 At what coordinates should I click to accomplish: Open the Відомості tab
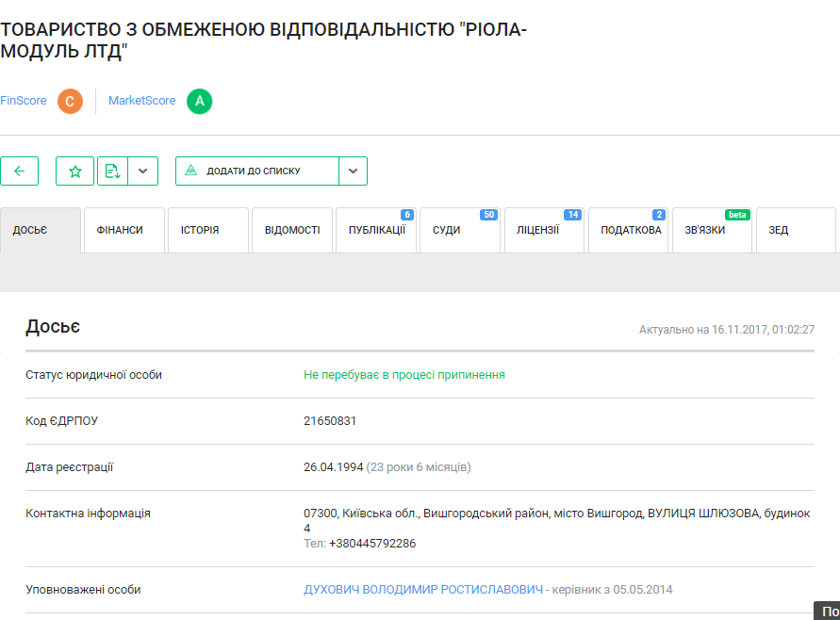tap(292, 230)
